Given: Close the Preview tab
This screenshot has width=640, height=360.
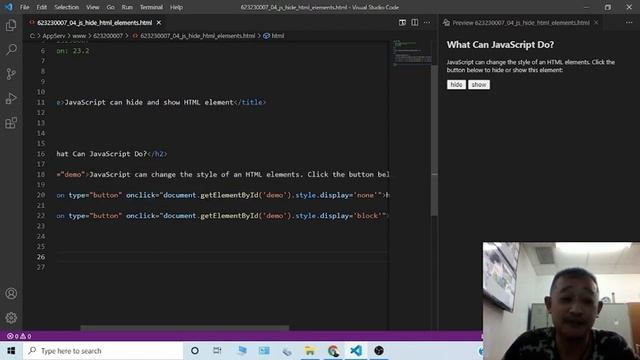Looking at the screenshot, I should 596,22.
